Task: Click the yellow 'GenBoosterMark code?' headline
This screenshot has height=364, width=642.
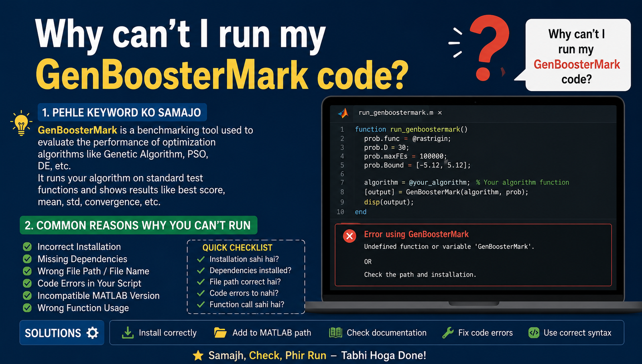Action: pos(222,75)
